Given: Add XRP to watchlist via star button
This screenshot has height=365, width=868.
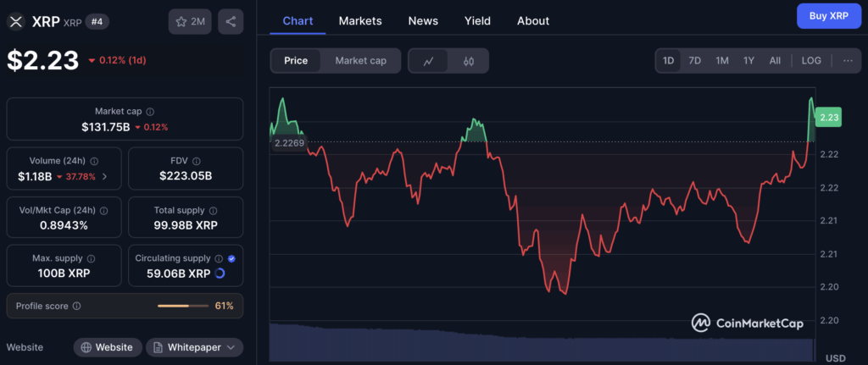Looking at the screenshot, I should tap(191, 21).
